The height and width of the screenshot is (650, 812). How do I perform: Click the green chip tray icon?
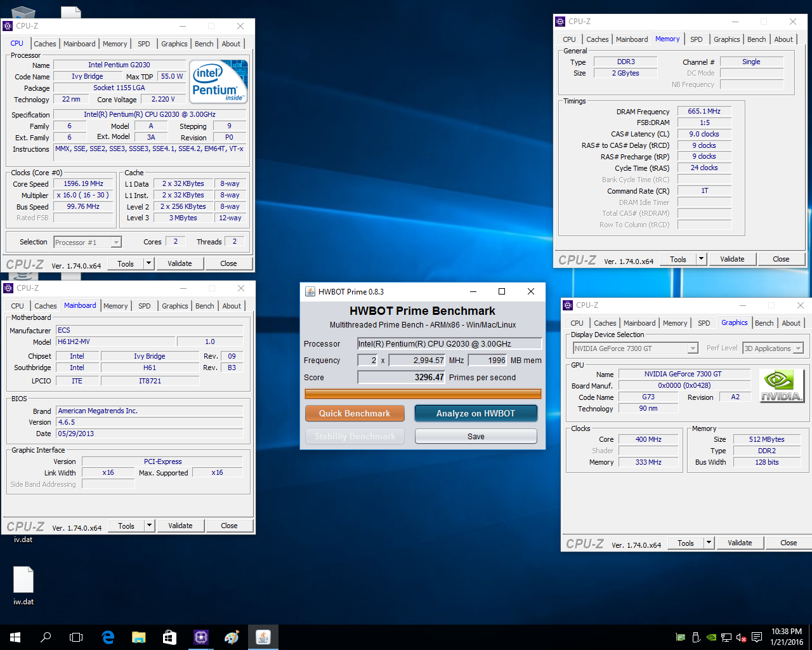point(681,637)
